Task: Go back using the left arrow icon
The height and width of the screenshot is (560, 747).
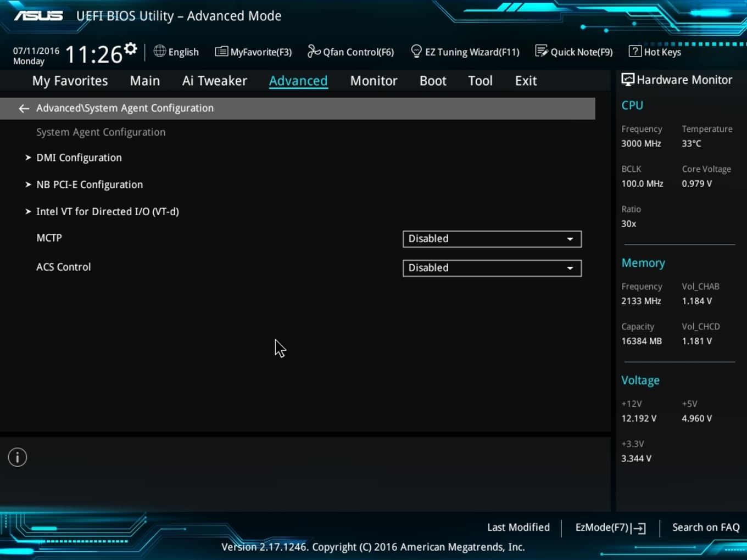Action: [24, 108]
